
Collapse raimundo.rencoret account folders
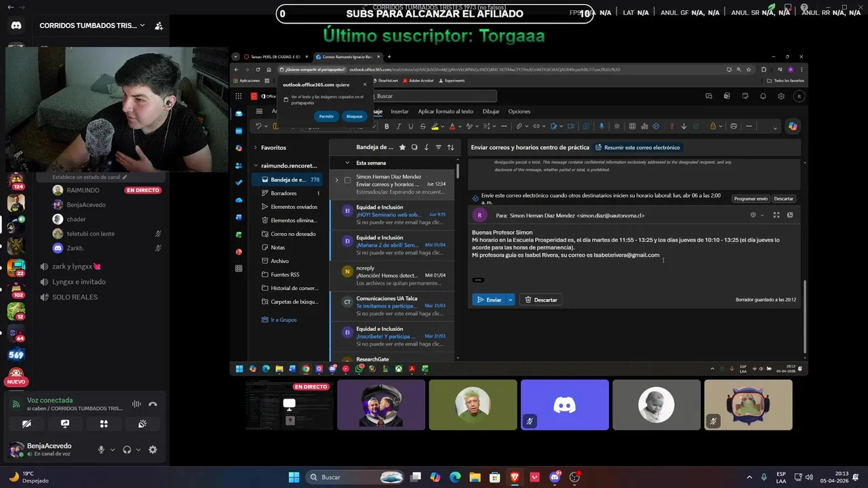click(256, 165)
